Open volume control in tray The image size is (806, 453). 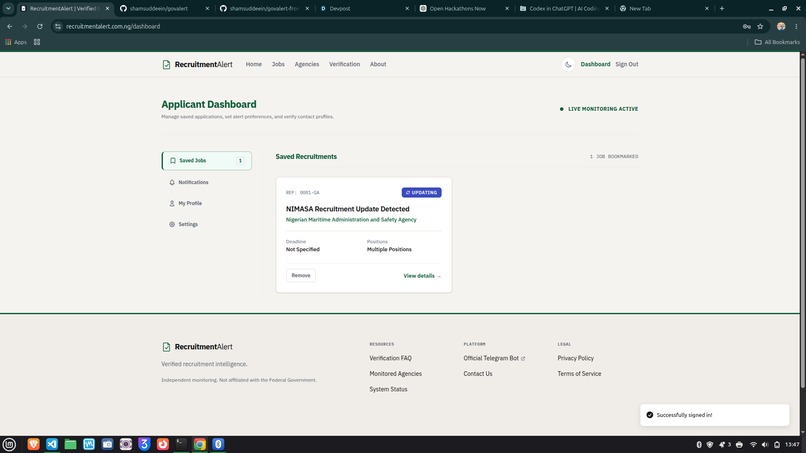tap(765, 445)
